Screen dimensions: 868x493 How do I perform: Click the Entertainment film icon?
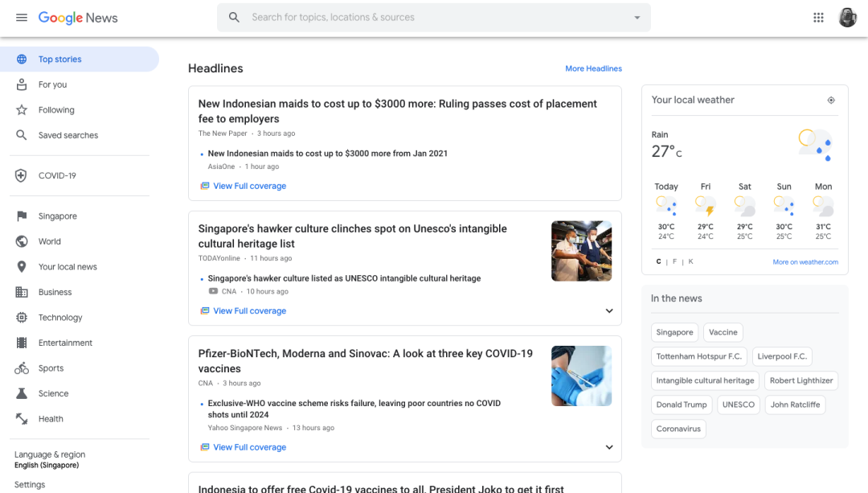pyautogui.click(x=22, y=343)
